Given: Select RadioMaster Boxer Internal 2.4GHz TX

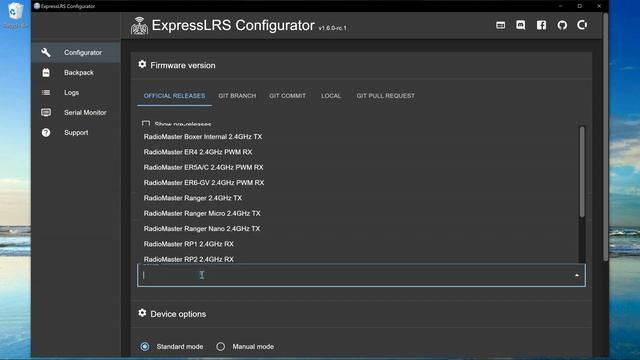Looking at the screenshot, I should click(x=358, y=137).
